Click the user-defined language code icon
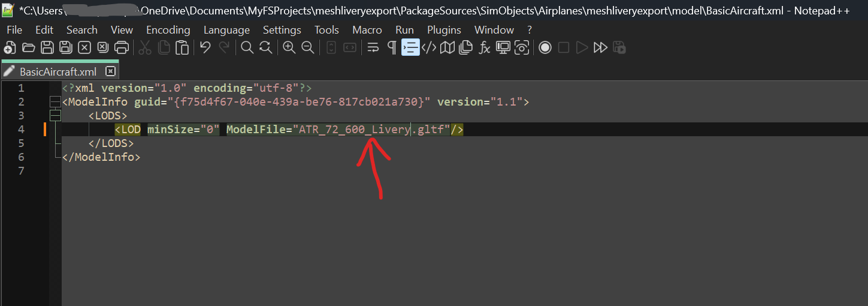This screenshot has width=868, height=306. coord(429,48)
